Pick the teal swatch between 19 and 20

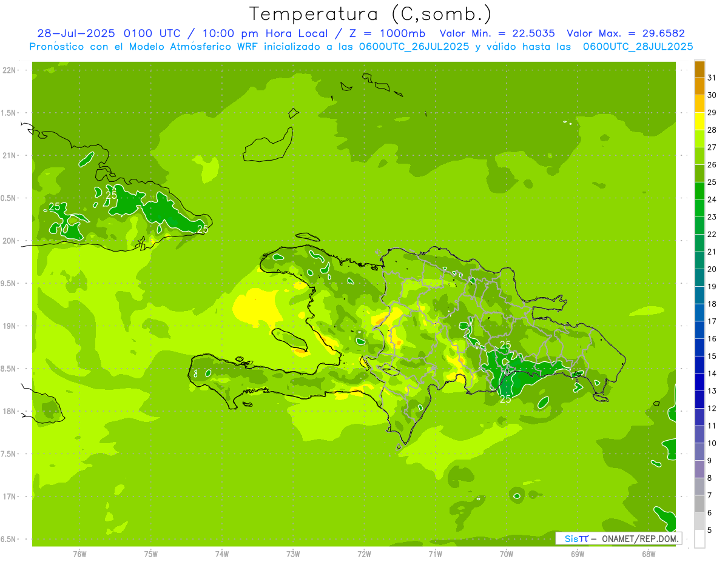coord(699,278)
